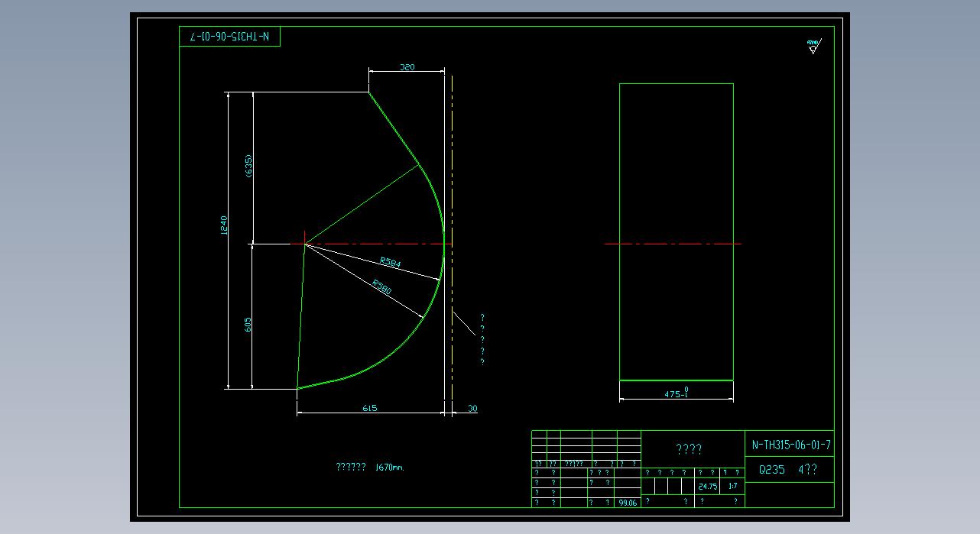Select the (635) reference dimension text
Viewport: 980px width, 534px height.
click(x=248, y=167)
